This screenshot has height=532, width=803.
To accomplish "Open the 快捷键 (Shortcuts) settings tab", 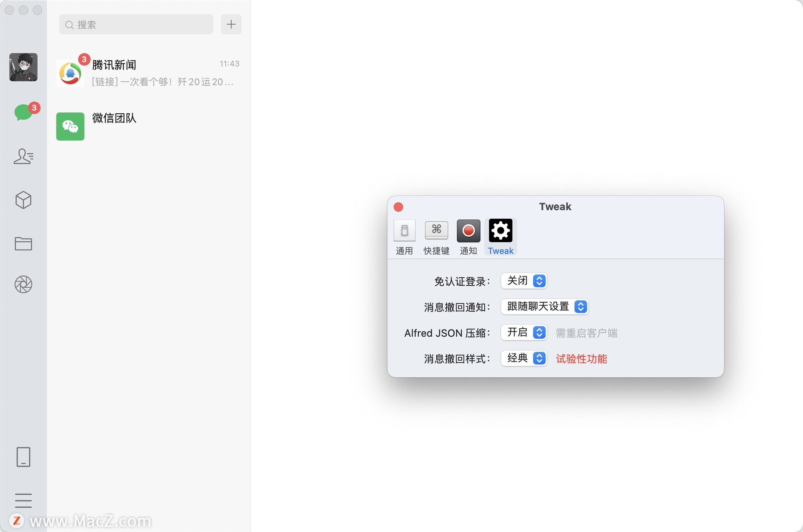I will tap(437, 236).
